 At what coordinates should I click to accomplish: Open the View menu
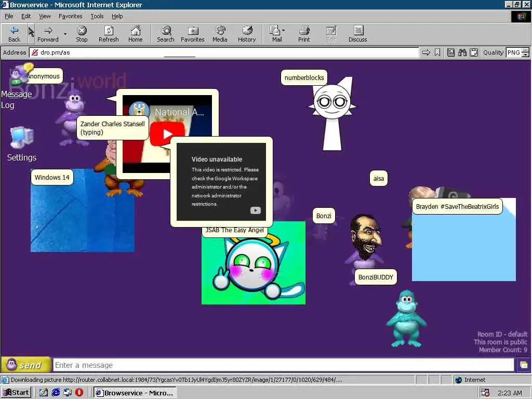pos(45,16)
